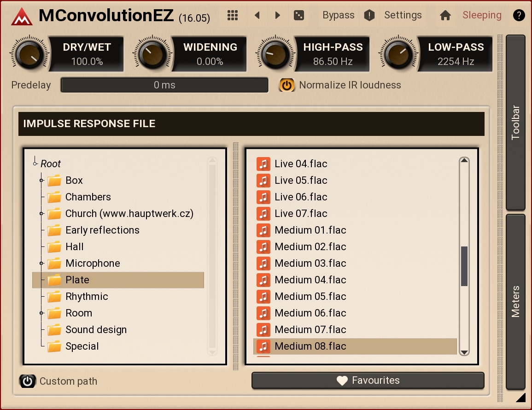Image resolution: width=532 pixels, height=410 pixels.
Task: Select Live 05.flac impulse response
Action: (355, 180)
